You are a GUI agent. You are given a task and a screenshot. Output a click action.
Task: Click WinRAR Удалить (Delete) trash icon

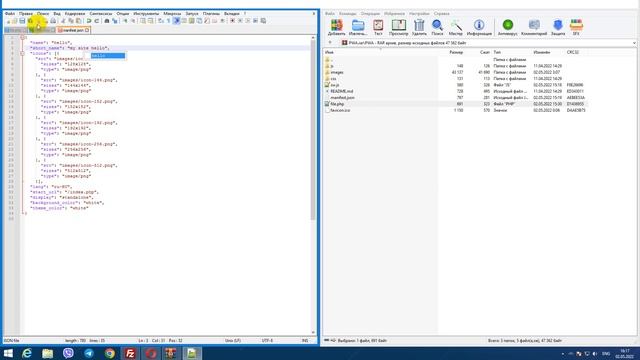(419, 27)
